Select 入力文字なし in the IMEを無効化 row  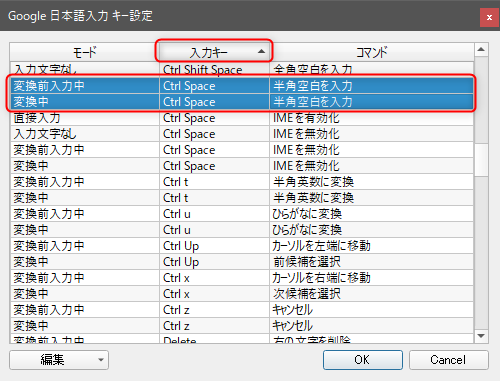[85, 134]
